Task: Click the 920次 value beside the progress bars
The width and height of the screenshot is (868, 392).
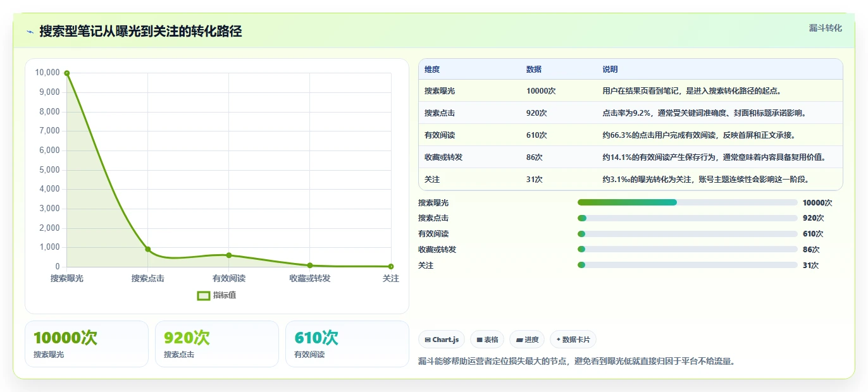Action: [x=814, y=218]
